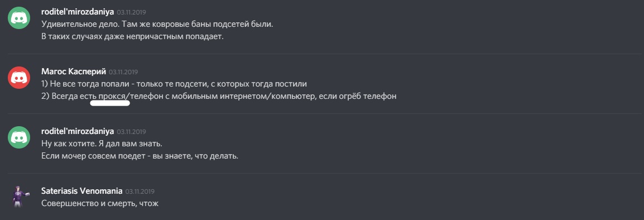
Task: Click the line starting "2) Всегда есть"
Action: click(219, 96)
